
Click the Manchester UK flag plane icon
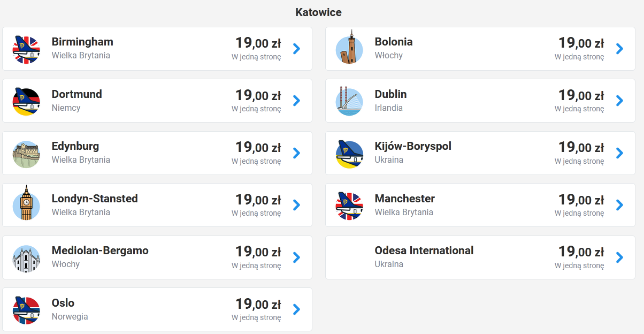pyautogui.click(x=349, y=206)
